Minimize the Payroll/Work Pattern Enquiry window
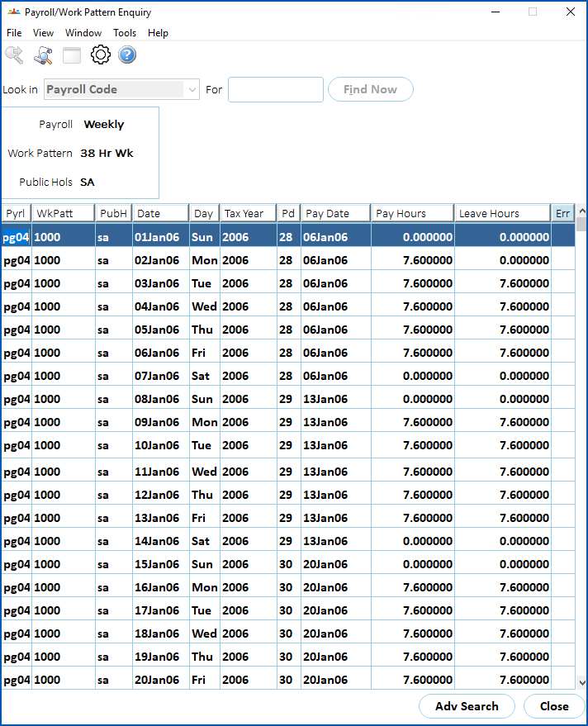 click(x=496, y=12)
